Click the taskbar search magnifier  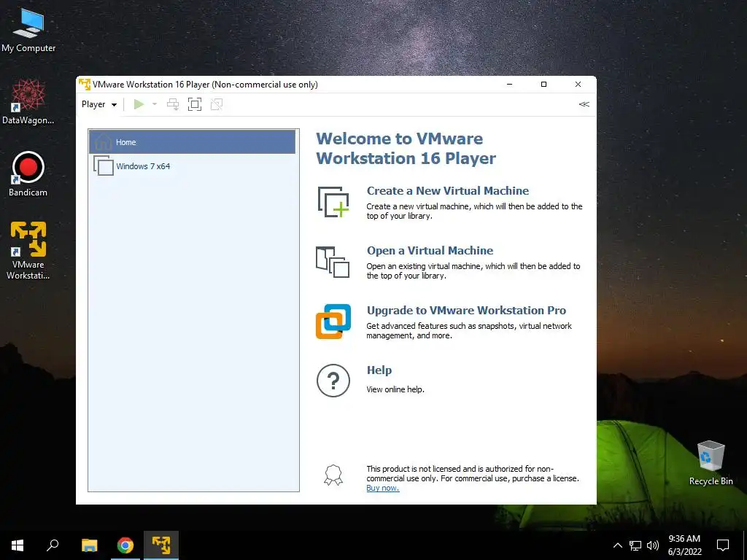53,545
